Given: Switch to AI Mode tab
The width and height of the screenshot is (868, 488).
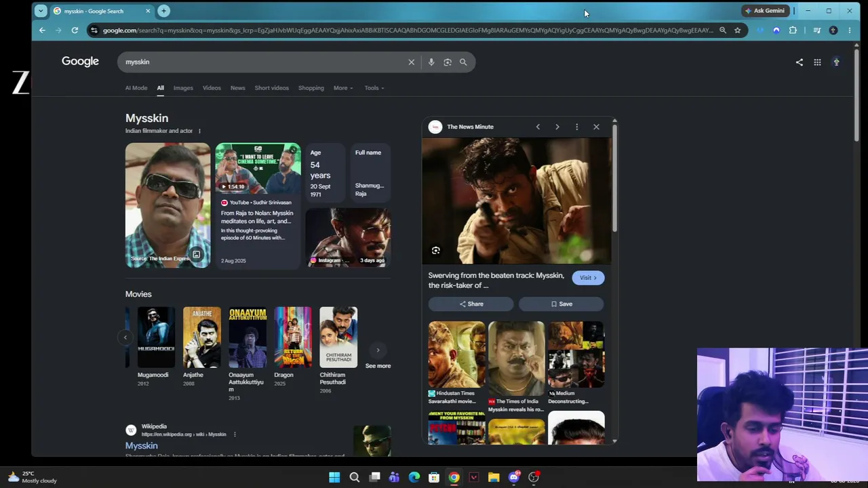Looking at the screenshot, I should [136, 88].
